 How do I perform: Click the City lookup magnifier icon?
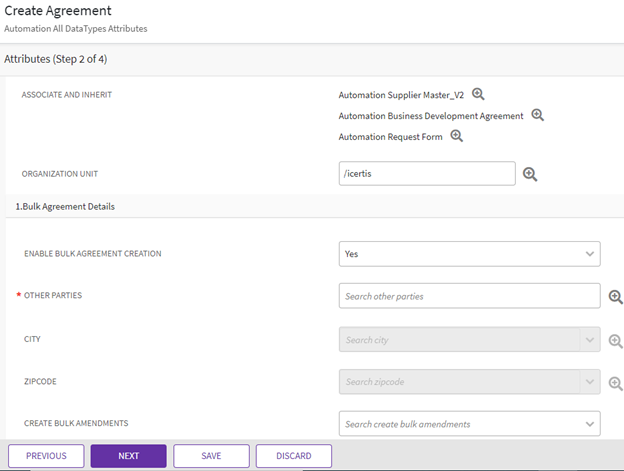click(616, 340)
